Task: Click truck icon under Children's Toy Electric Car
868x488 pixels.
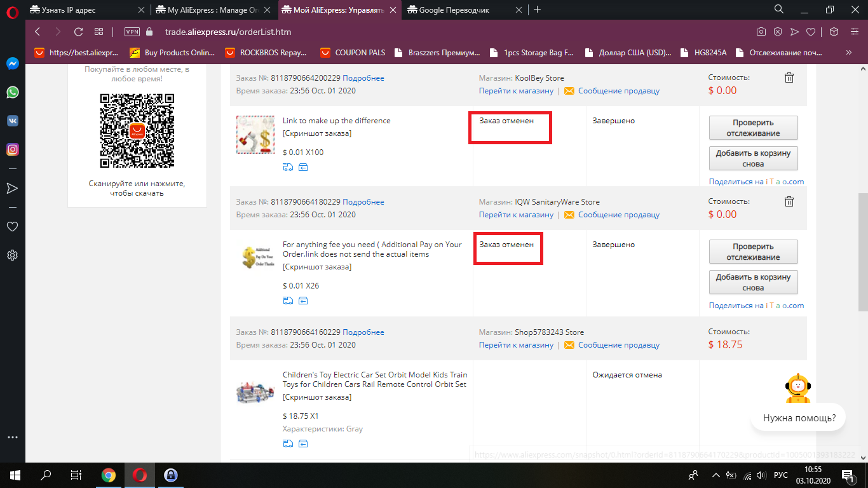Action: point(288,444)
